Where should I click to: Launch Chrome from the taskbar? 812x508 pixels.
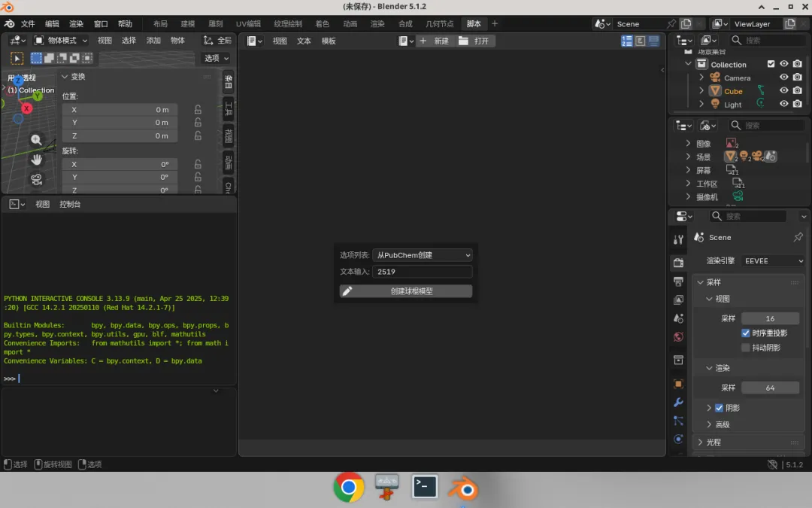pos(349,487)
